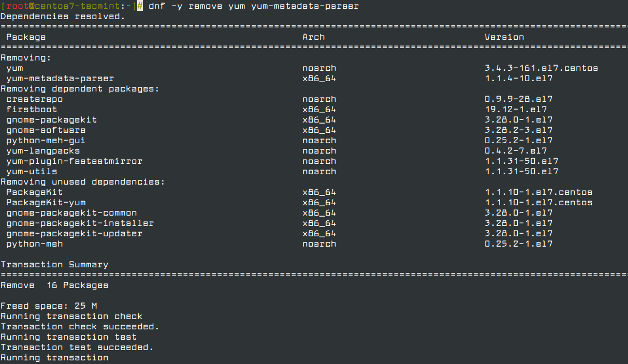The image size is (628, 364).
Task: Select 'Removing unused dependencies:' heading
Action: click(83, 182)
